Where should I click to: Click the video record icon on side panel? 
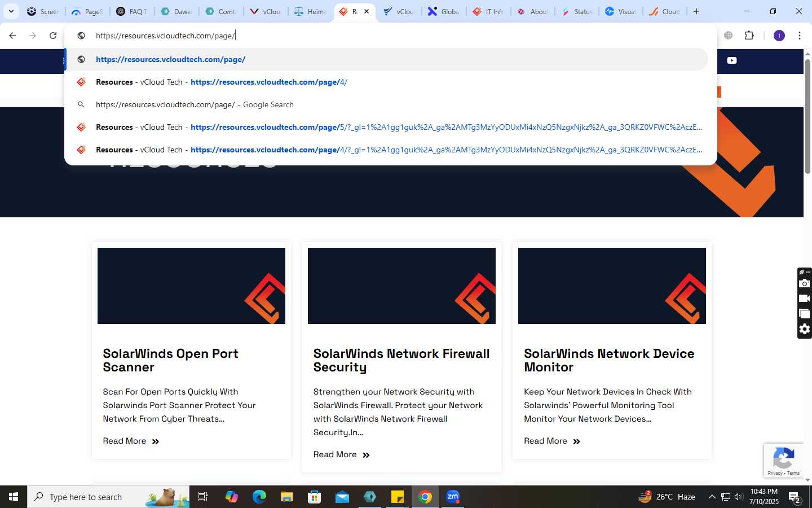point(805,299)
